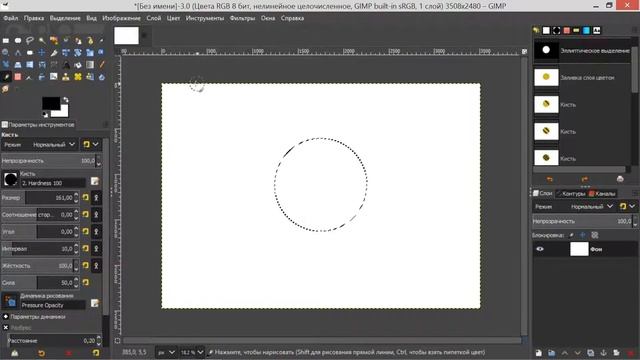640x360 pixels.
Task: Select the Rectangle Select tool
Action: coord(6,40)
